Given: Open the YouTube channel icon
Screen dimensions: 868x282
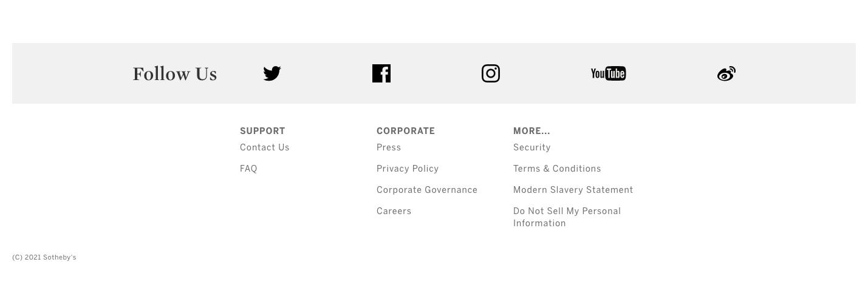Looking at the screenshot, I should (x=608, y=73).
